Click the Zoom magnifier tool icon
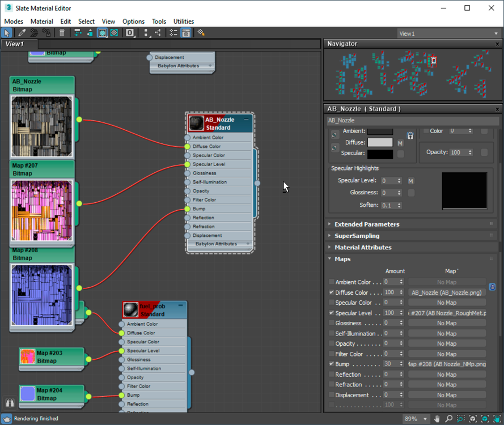This screenshot has height=425, width=504. pos(448,419)
